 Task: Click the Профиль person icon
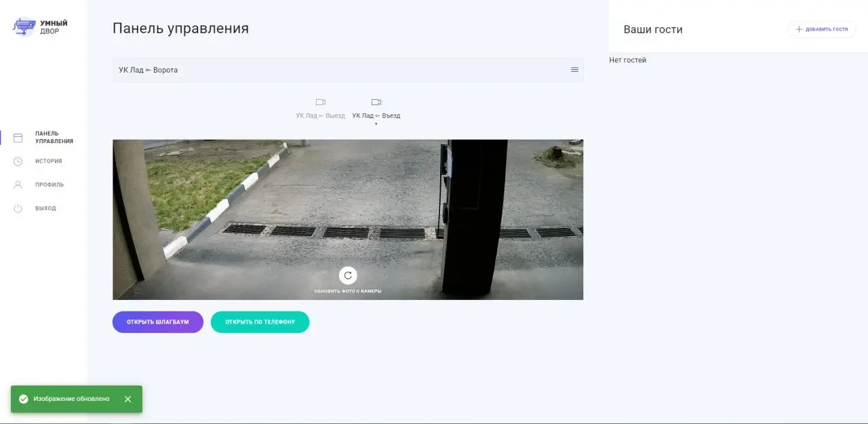coord(18,185)
